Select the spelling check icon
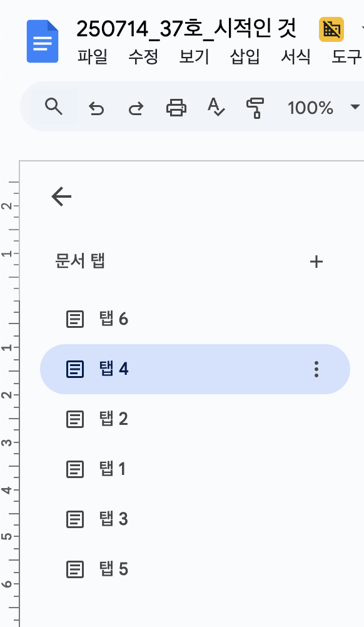 coord(215,108)
